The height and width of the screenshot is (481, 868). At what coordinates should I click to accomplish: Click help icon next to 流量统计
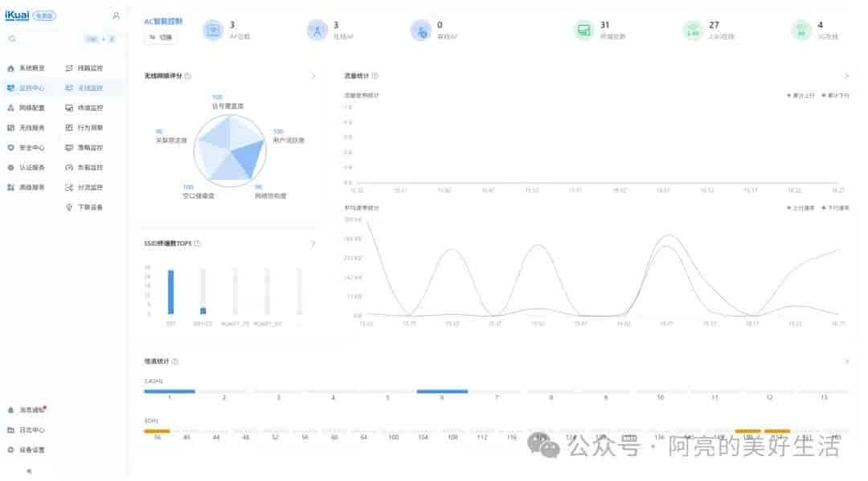click(375, 75)
